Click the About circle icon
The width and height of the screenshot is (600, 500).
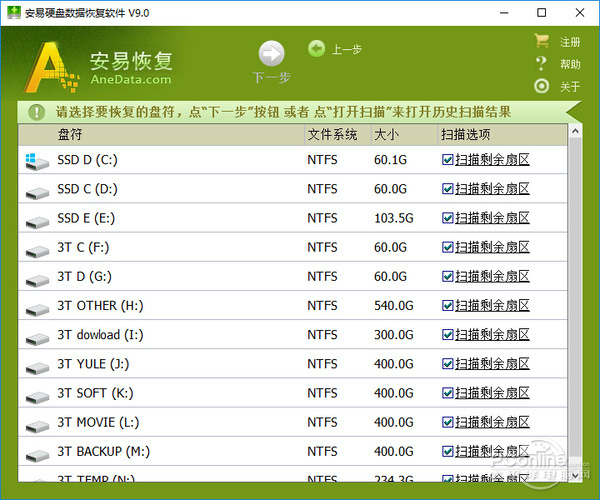click(x=541, y=86)
